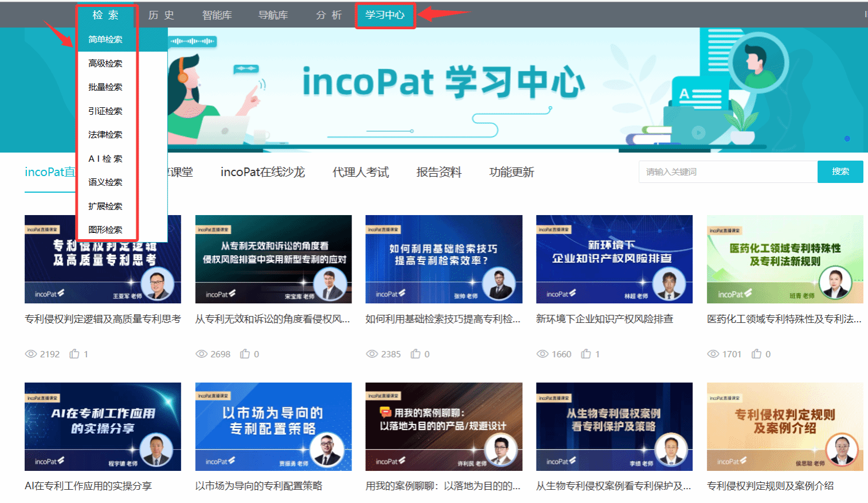Switch to the 功能更新 tab
This screenshot has height=503, width=868.
point(511,172)
